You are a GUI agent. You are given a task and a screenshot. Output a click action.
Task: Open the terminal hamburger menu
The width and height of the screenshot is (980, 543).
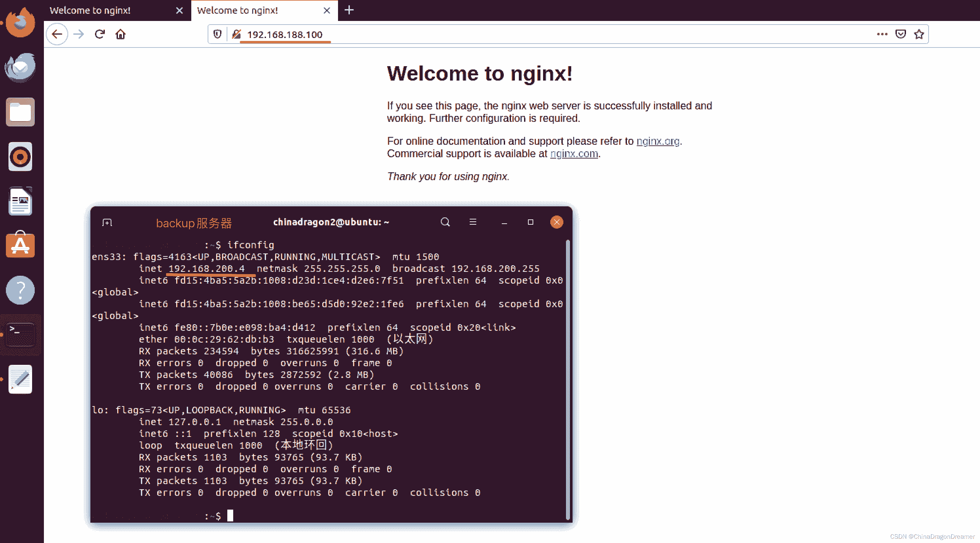tap(473, 222)
